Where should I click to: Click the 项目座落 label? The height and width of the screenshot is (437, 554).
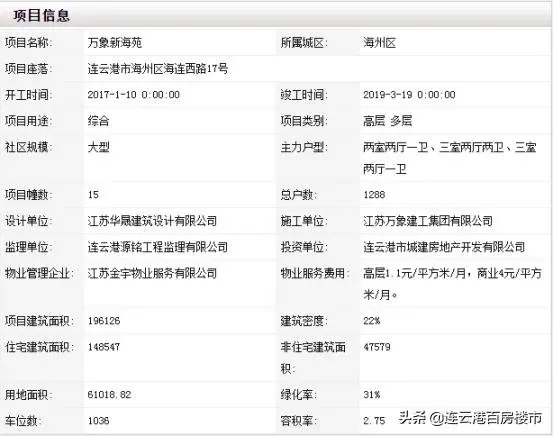(x=28, y=69)
